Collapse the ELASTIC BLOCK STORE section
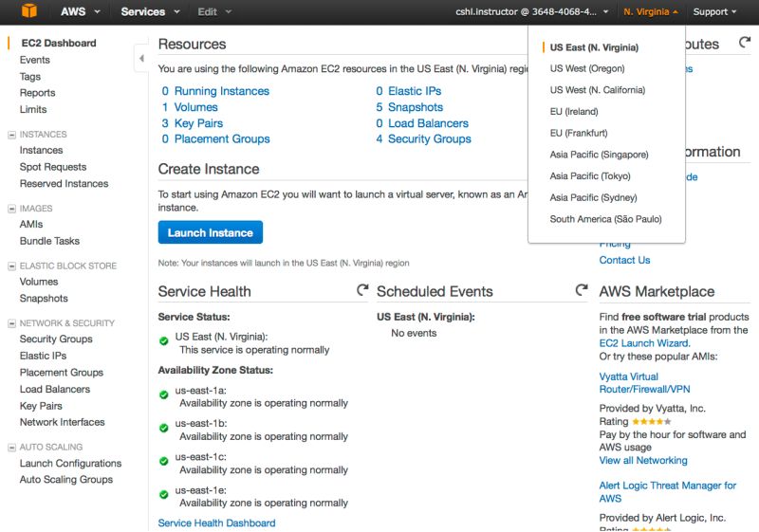 point(11,266)
